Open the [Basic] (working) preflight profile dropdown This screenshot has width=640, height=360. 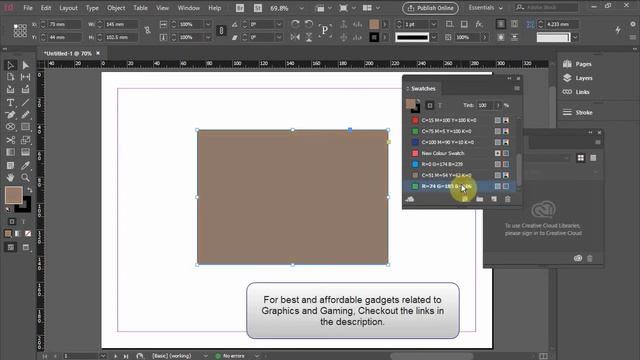205,356
